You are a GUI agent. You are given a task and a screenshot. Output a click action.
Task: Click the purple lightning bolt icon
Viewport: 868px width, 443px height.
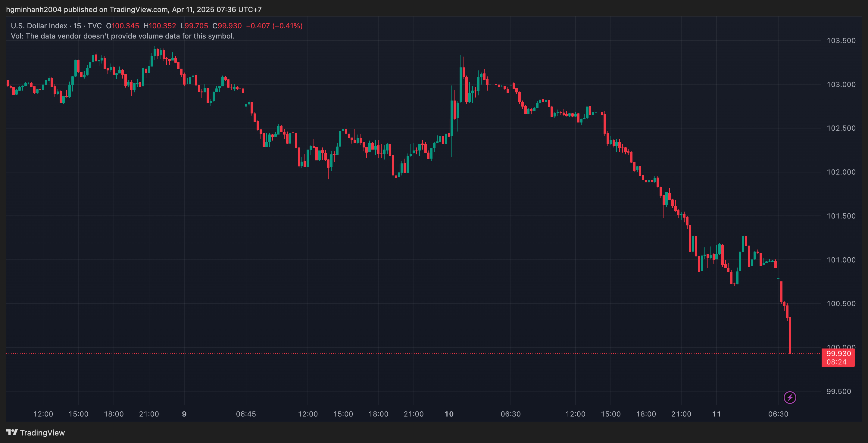(790, 398)
